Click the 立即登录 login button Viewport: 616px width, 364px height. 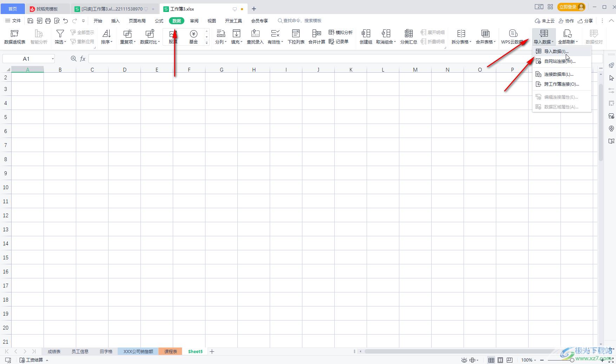[571, 7]
